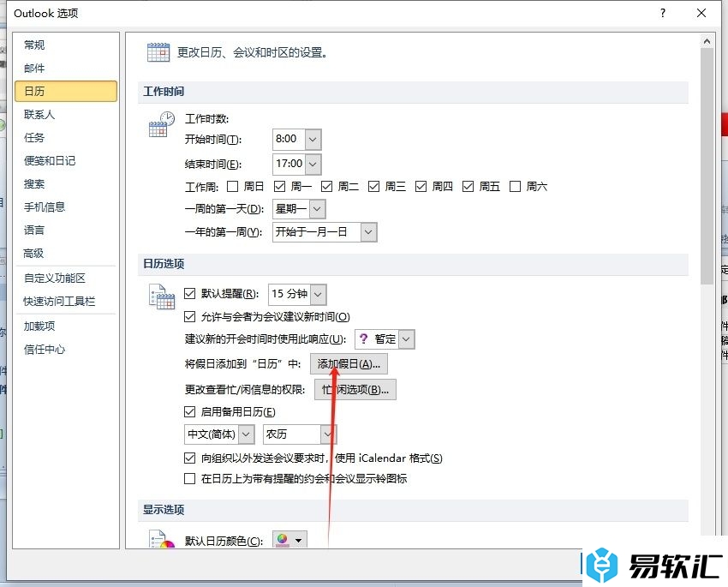
Task: Select the 邮件 category
Action: pyautogui.click(x=66, y=69)
